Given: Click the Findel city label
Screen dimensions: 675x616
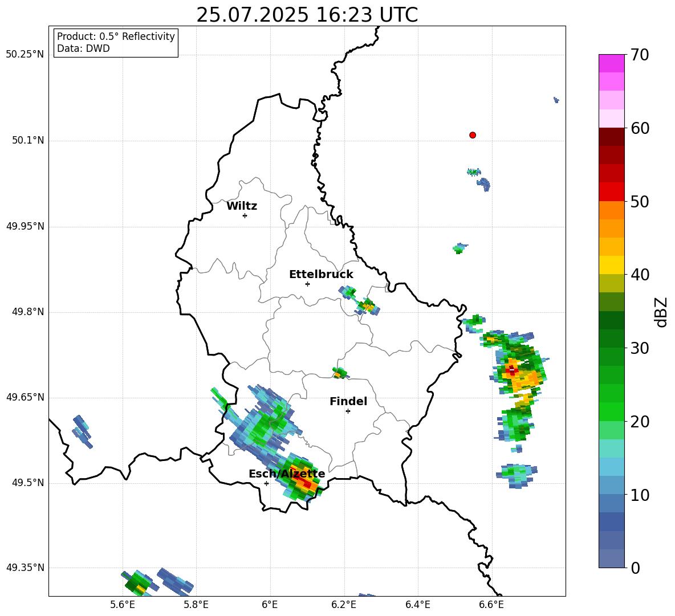Looking at the screenshot, I should tap(348, 401).
